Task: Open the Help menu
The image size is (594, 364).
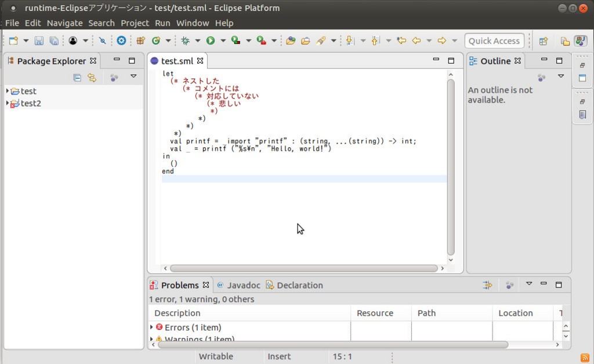Action: (x=224, y=23)
